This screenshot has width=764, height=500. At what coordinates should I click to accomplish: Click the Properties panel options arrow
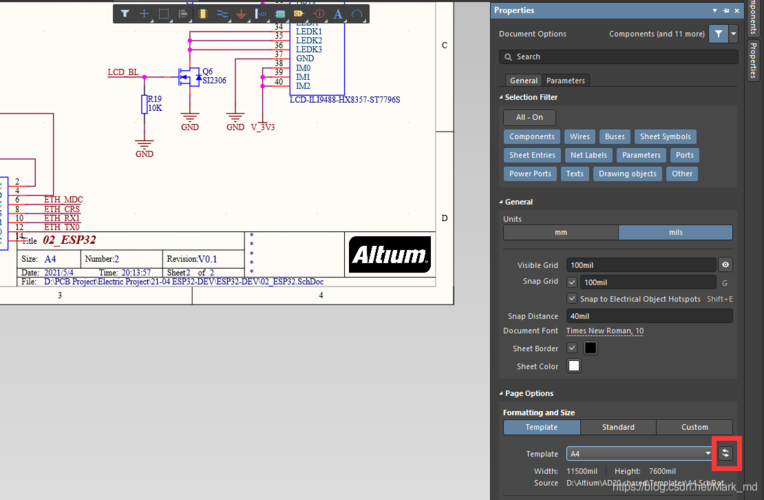tap(715, 10)
